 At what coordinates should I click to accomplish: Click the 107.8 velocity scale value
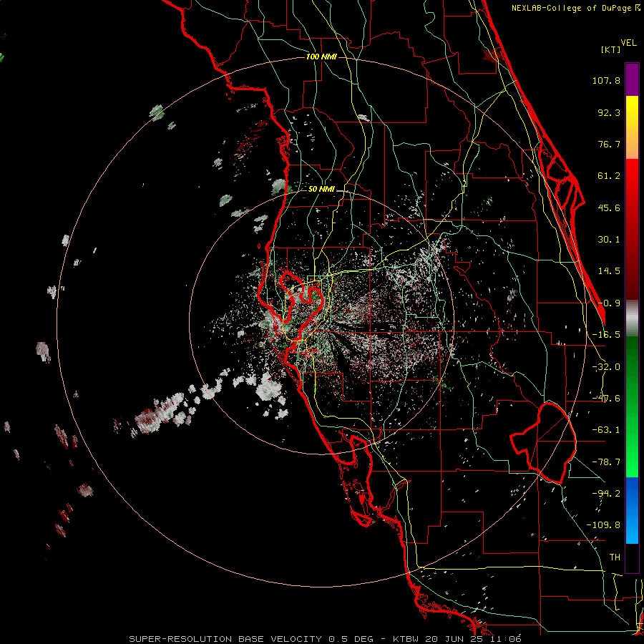click(606, 80)
